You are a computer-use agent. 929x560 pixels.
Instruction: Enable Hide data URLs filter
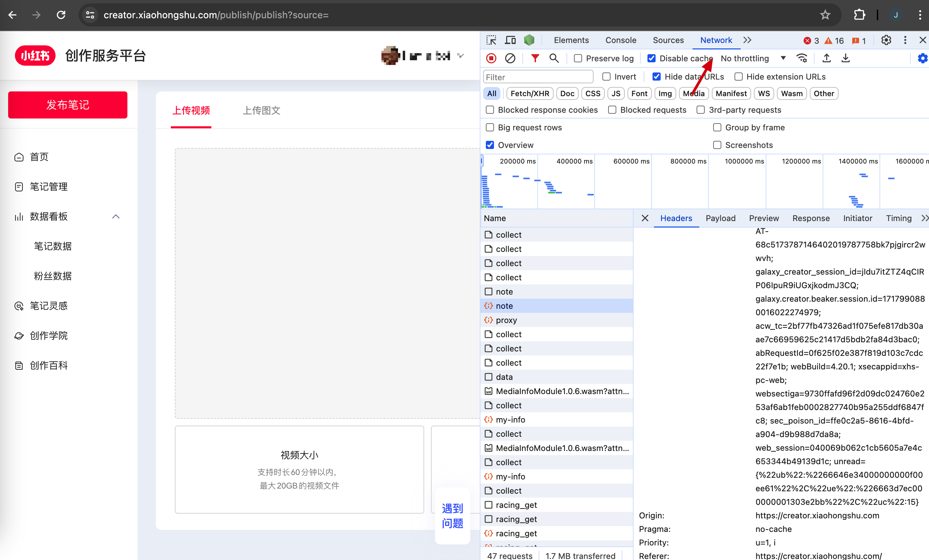(656, 76)
